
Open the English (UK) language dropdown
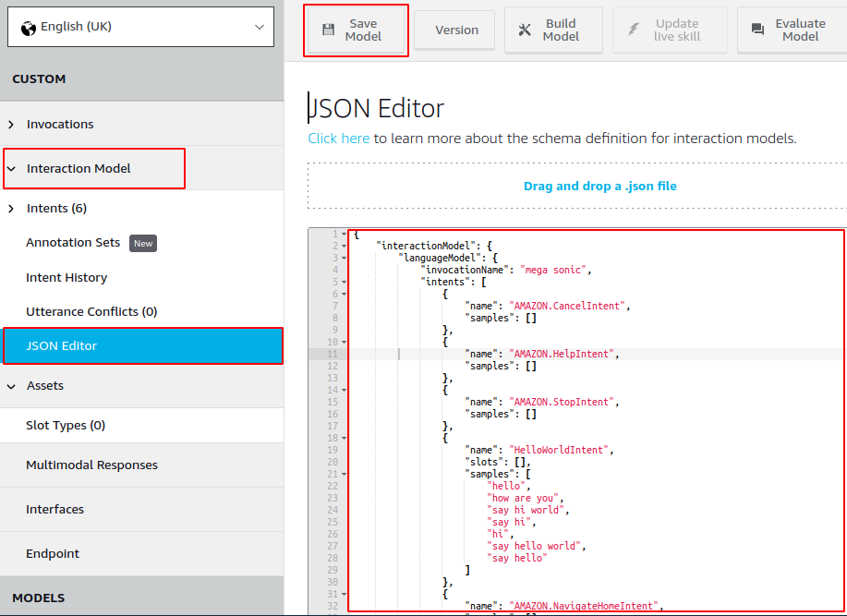[x=140, y=27]
